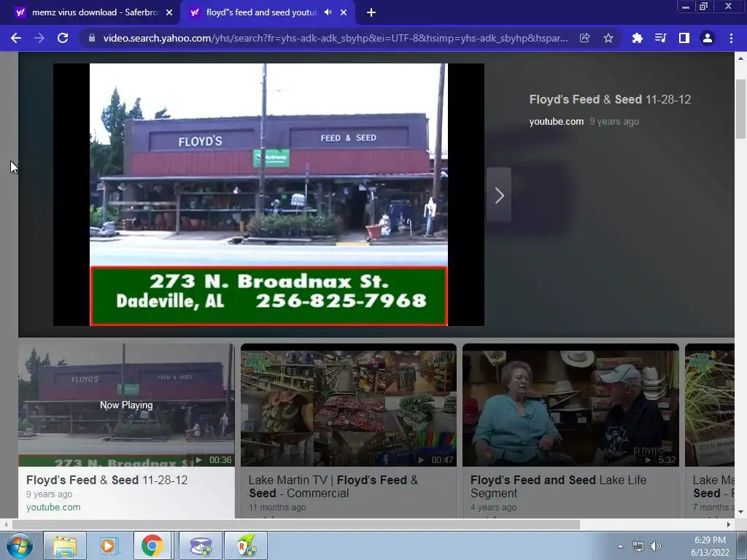747x560 pixels.
Task: Open the Chrome three-dot menu
Action: (x=731, y=38)
